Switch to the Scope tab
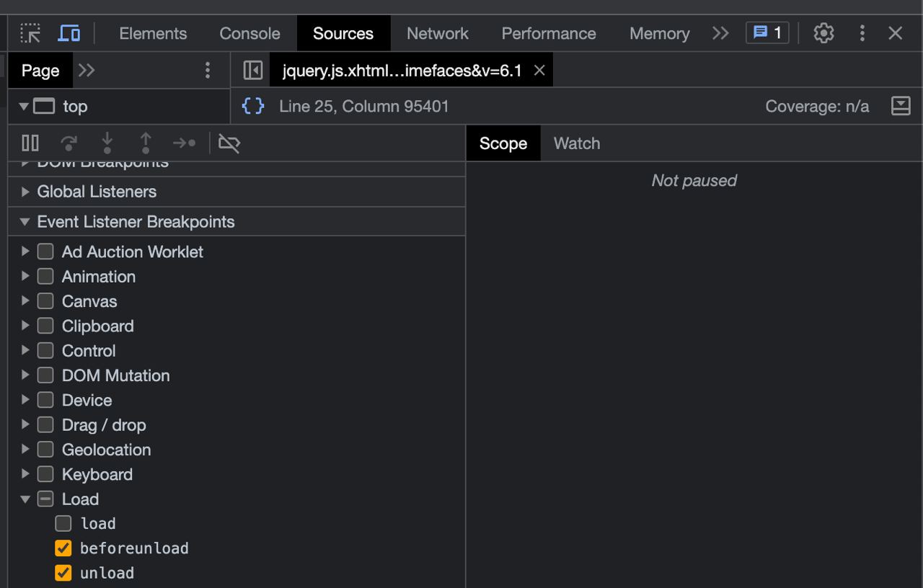 pos(503,143)
